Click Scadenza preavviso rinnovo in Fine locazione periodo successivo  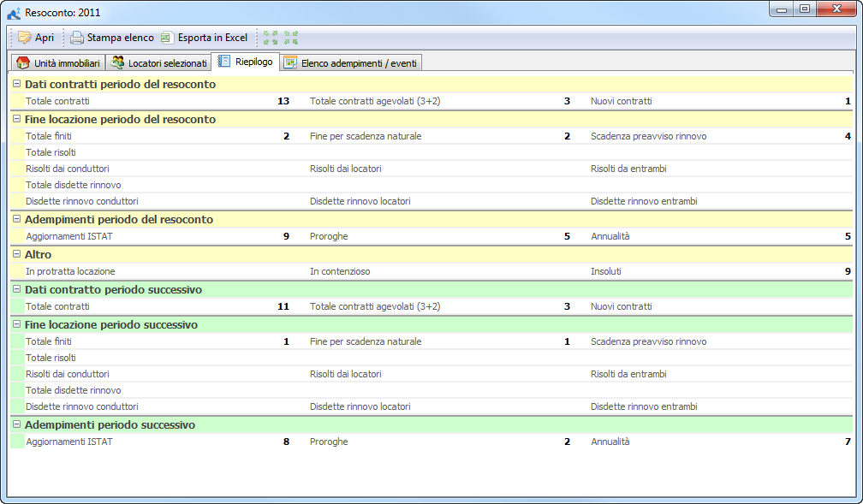[648, 341]
